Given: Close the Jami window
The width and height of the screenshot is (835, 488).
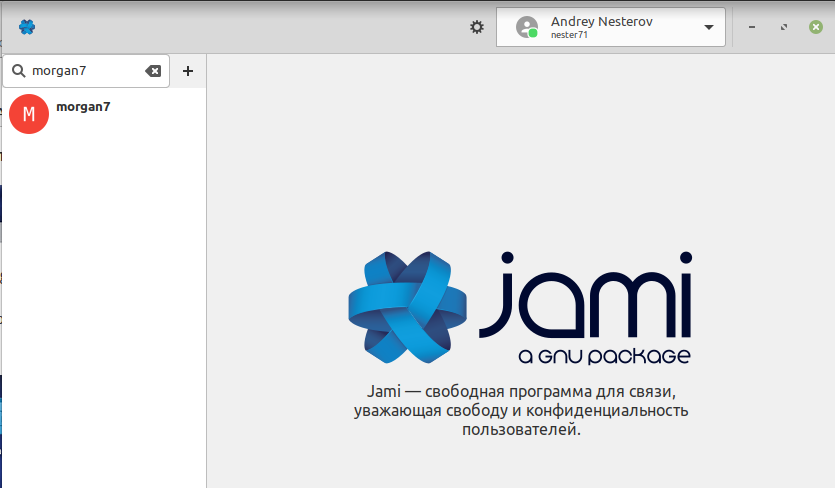Looking at the screenshot, I should coord(816,27).
